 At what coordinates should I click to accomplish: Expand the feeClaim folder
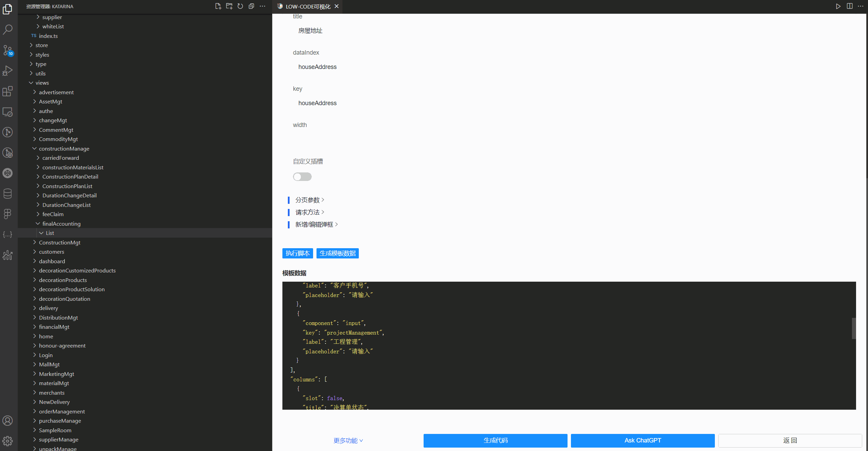tap(53, 214)
